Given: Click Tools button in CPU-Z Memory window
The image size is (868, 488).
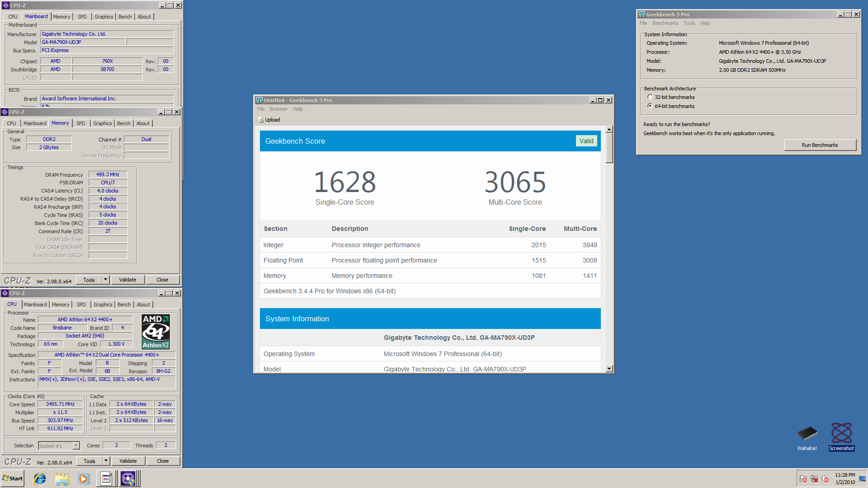Looking at the screenshot, I should pos(89,280).
